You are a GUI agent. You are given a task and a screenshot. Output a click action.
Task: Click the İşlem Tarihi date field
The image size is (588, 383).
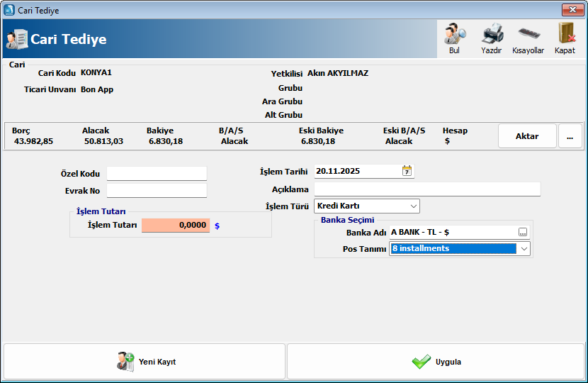coord(357,171)
